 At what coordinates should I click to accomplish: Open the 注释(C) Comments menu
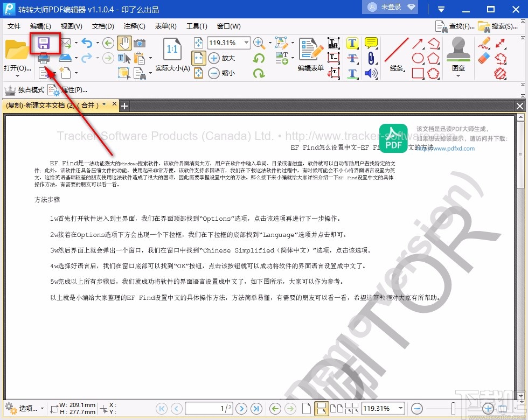point(134,26)
